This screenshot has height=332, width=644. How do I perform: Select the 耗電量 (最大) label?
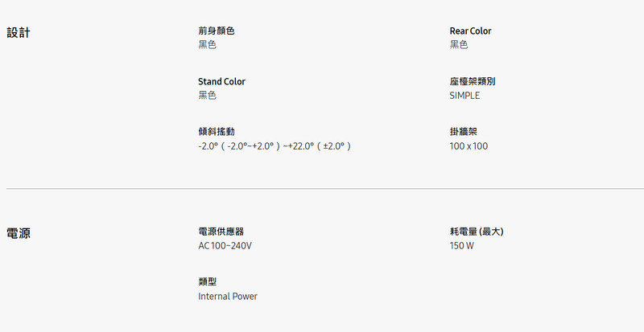477,232
